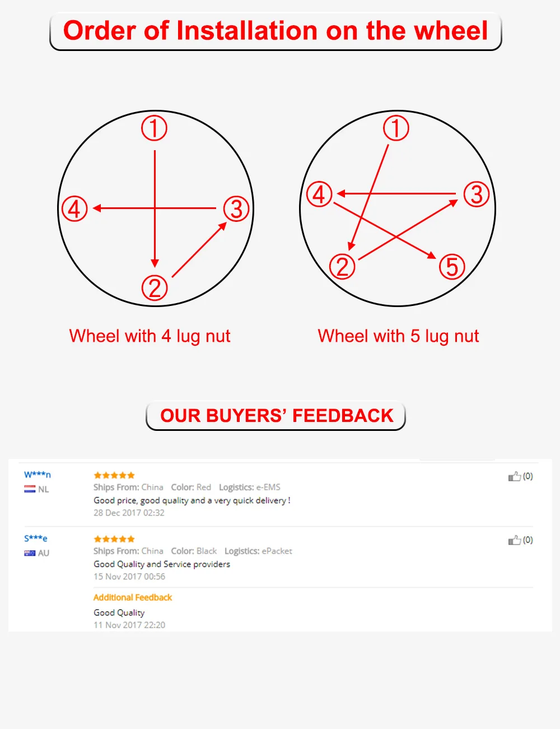
Task: Click circled number 5 in 5 lug wheel
Action: point(452,266)
